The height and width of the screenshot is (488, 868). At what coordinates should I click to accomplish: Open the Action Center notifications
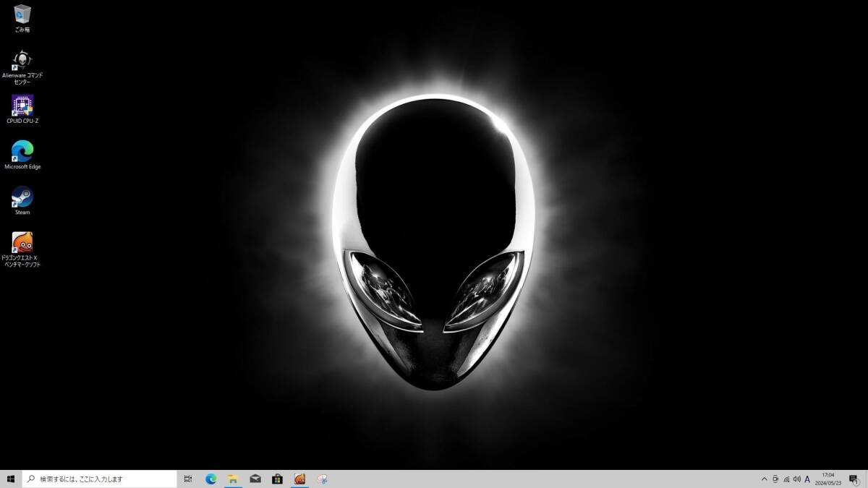click(x=854, y=479)
